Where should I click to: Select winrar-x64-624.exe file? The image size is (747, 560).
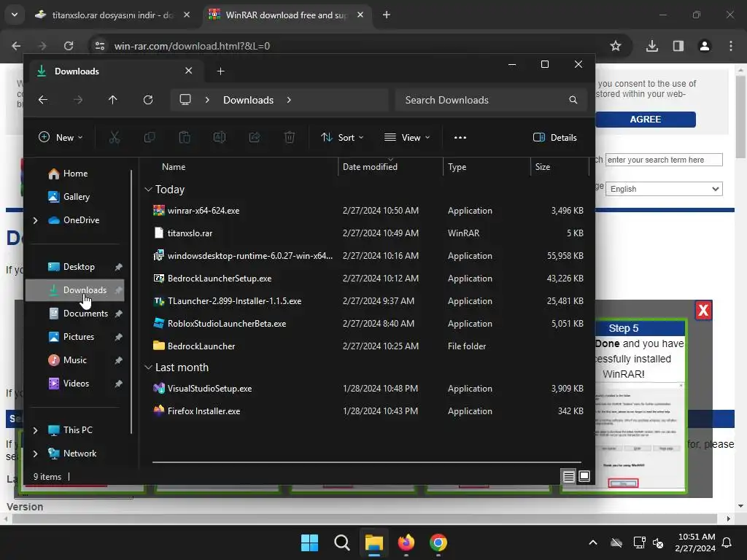[367, 211]
